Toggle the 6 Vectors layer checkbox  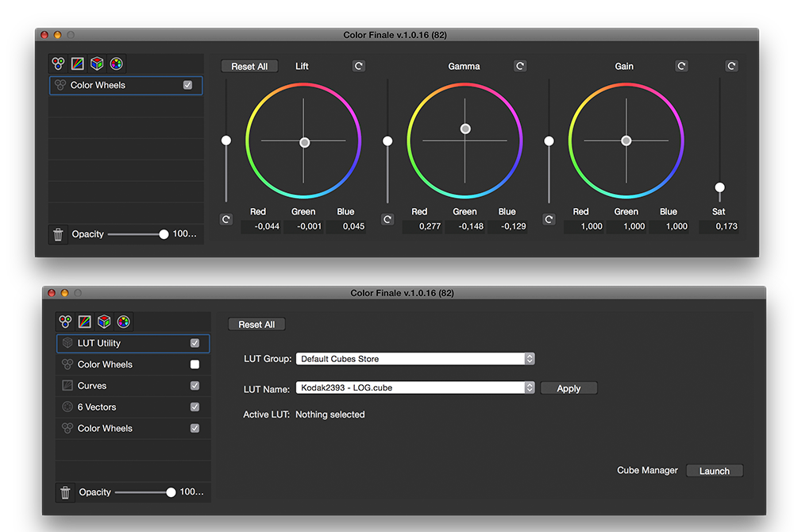pyautogui.click(x=195, y=407)
